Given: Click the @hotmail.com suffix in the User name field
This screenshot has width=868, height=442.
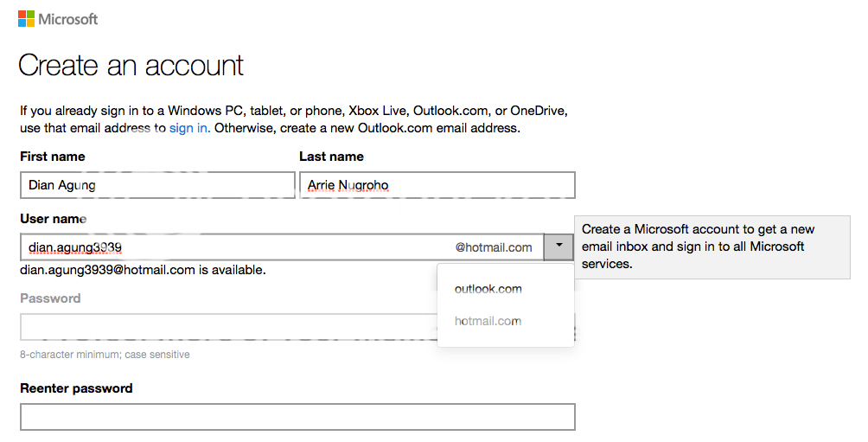Looking at the screenshot, I should [494, 247].
